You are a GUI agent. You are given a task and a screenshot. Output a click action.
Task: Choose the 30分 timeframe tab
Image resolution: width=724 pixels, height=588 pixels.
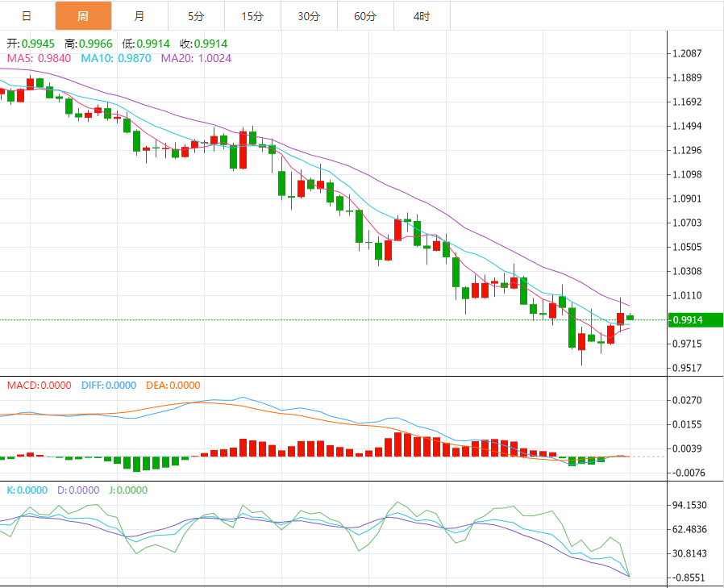point(309,16)
